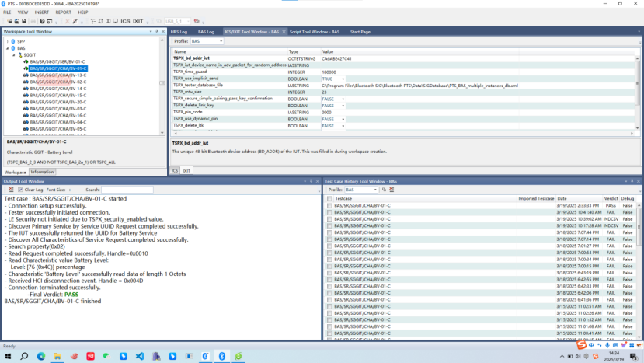
Task: Click the Save workspace floppy disk icon
Action: click(24, 22)
